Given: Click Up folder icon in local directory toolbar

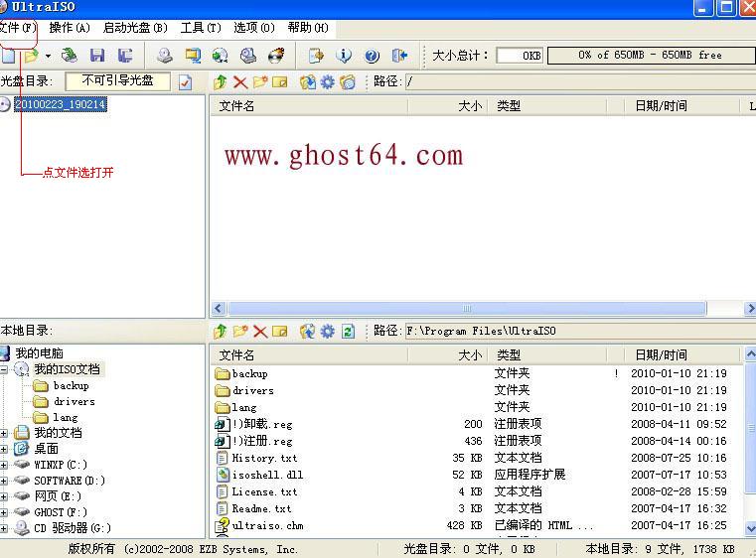Looking at the screenshot, I should tap(220, 331).
